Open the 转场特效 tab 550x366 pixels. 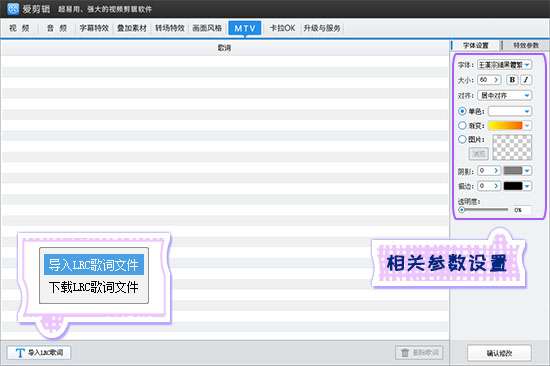pos(170,28)
